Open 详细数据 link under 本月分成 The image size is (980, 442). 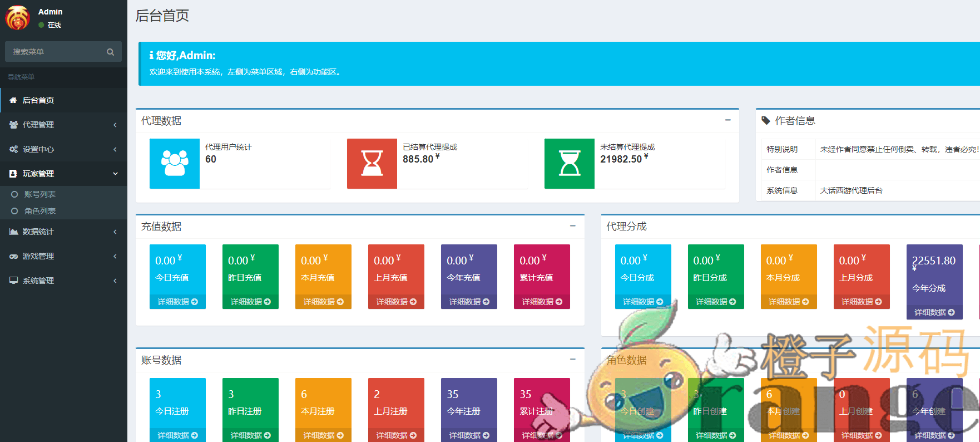click(788, 302)
